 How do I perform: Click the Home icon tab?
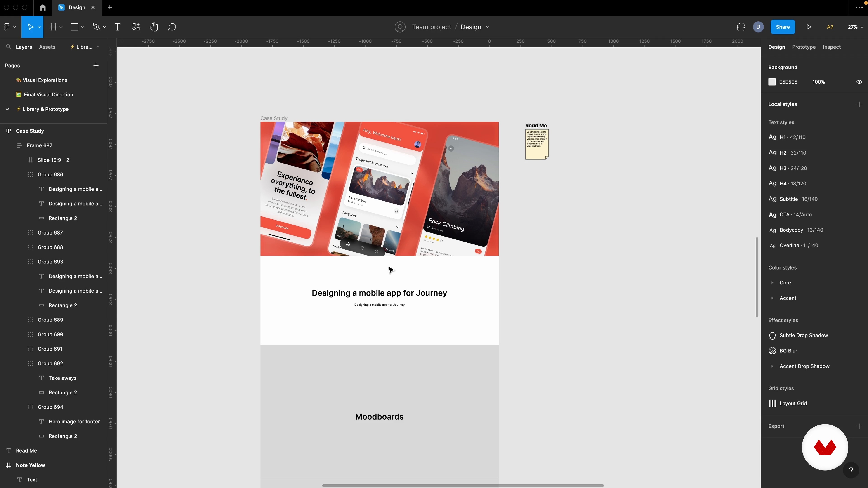43,7
